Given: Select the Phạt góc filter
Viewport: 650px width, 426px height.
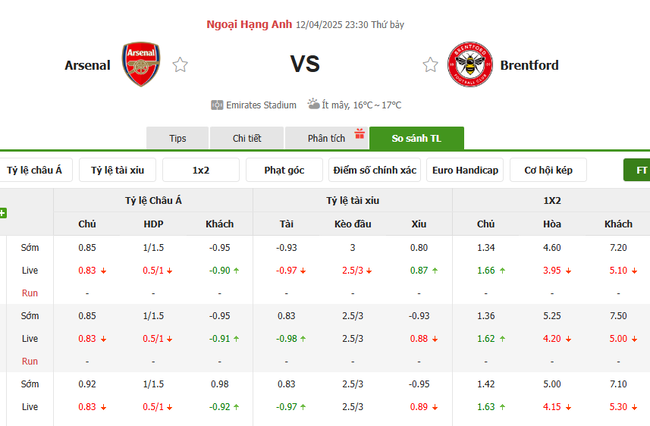Looking at the screenshot, I should pos(284,170).
